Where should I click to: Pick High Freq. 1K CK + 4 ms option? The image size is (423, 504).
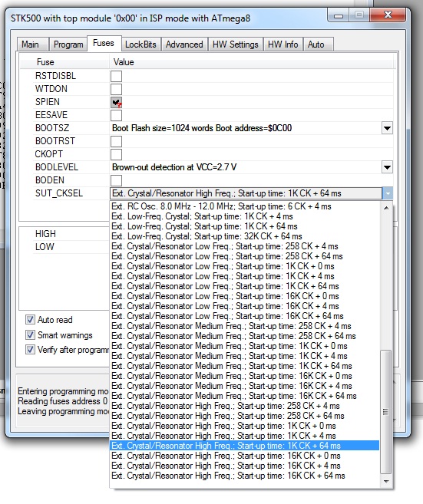[x=244, y=436]
